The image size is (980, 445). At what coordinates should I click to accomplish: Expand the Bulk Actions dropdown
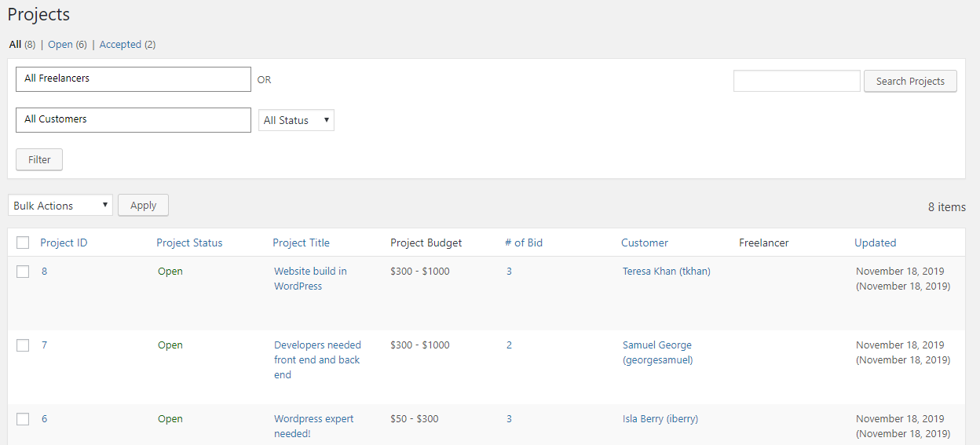click(x=60, y=206)
